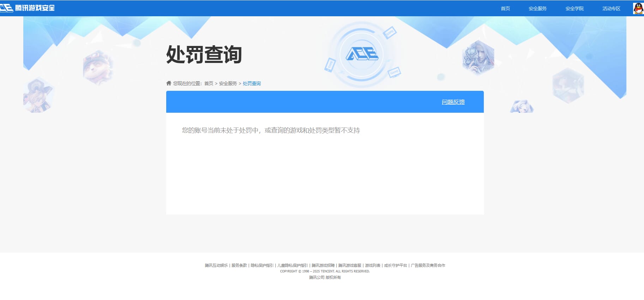Click the home icon in breadcrumb
644x300 pixels.
click(169, 83)
